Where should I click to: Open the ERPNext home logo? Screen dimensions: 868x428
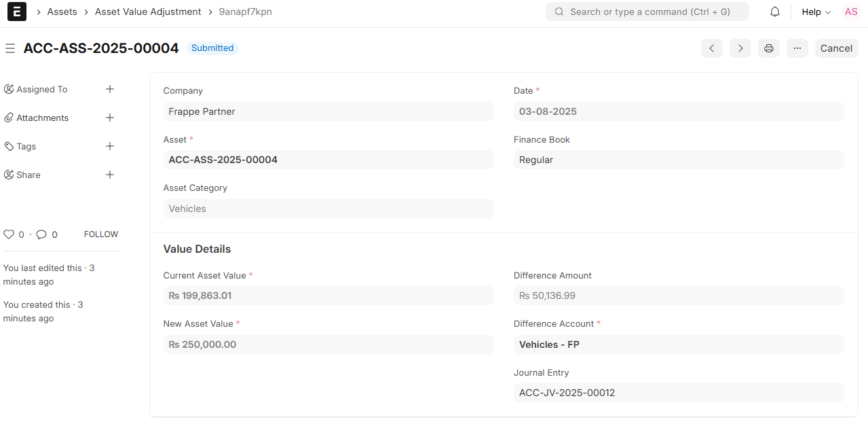click(x=17, y=12)
